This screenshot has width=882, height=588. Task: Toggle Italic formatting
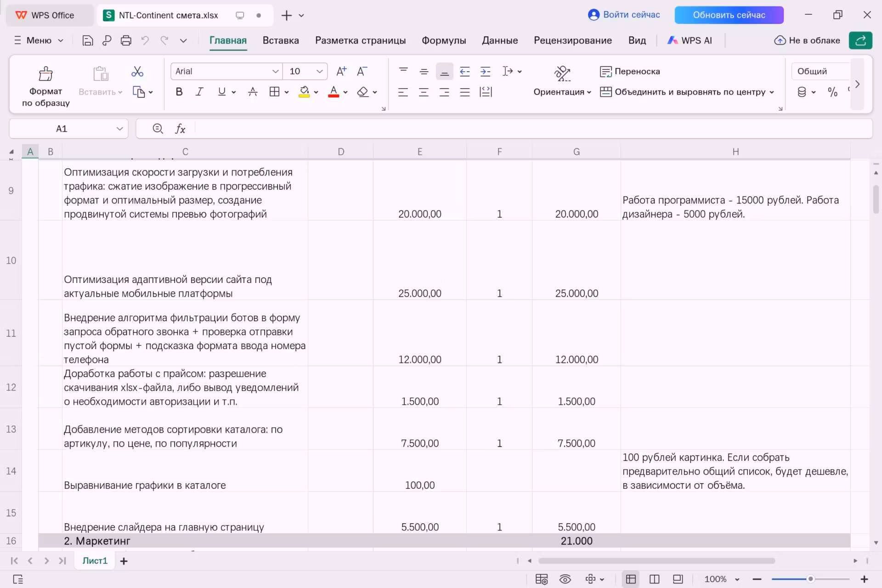click(x=199, y=92)
